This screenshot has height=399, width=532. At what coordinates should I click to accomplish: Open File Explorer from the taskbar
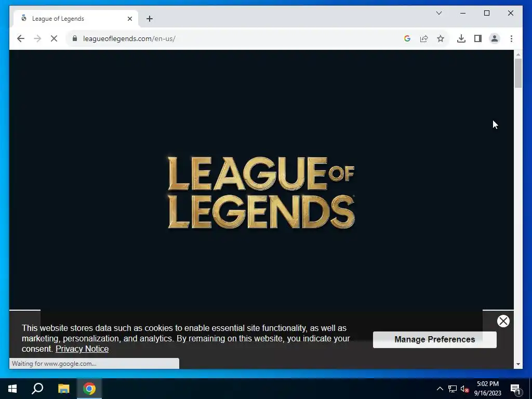pyautogui.click(x=63, y=389)
